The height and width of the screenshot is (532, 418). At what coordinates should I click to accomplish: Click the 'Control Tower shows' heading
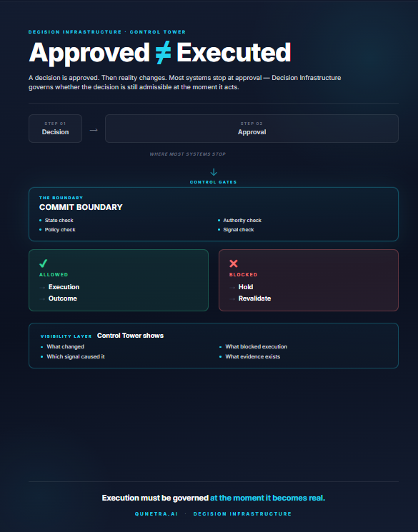pos(130,336)
